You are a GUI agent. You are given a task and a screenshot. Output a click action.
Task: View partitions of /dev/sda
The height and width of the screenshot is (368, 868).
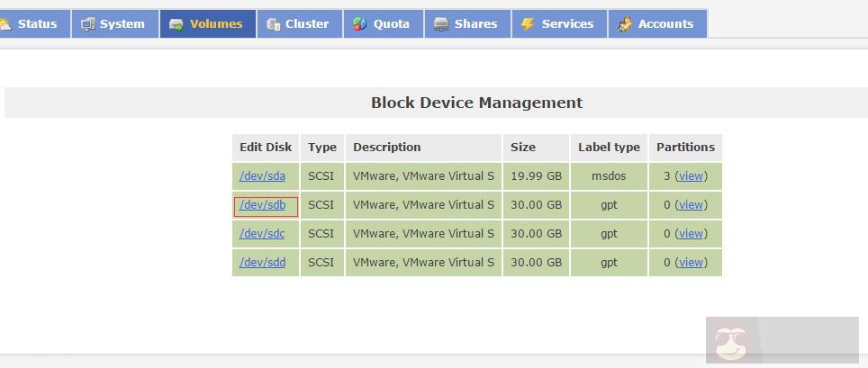691,176
